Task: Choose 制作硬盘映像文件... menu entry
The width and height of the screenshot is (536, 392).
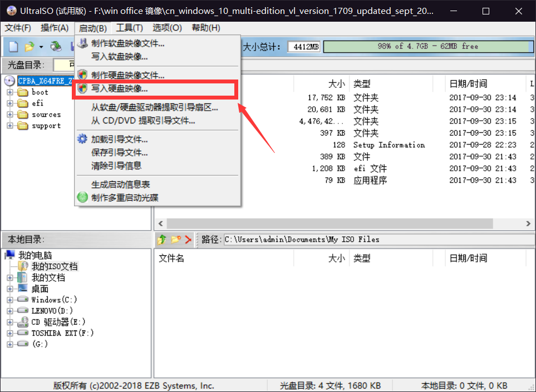Action: click(158, 75)
